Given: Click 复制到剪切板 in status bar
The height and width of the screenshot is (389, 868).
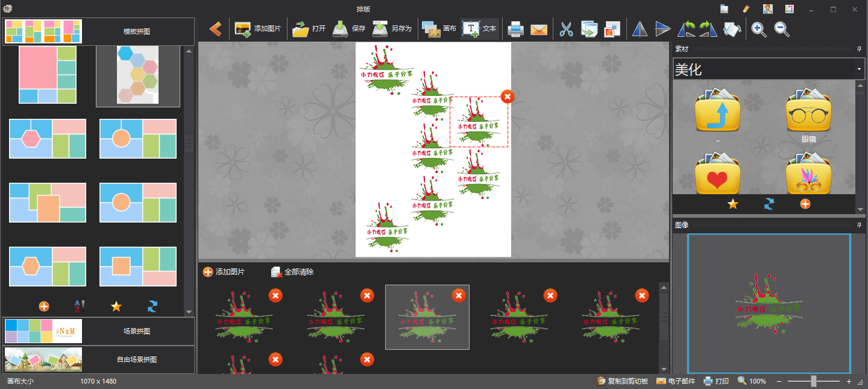Looking at the screenshot, I should pos(622,381).
